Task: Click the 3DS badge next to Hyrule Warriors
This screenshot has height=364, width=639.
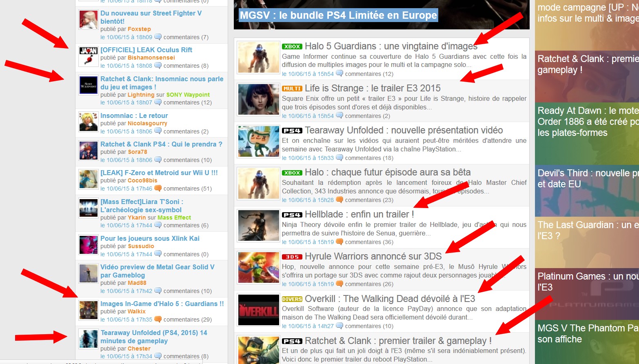Action: click(x=292, y=257)
